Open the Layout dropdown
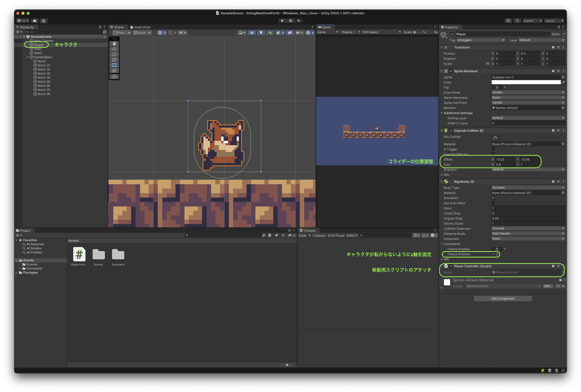This screenshot has width=581, height=392. (553, 20)
